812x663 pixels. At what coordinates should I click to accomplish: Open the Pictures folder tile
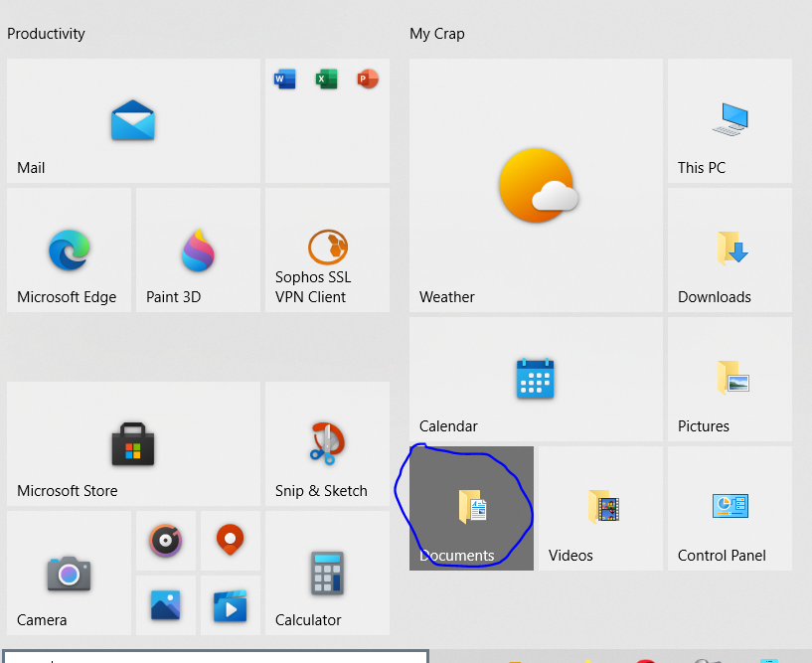(x=730, y=379)
